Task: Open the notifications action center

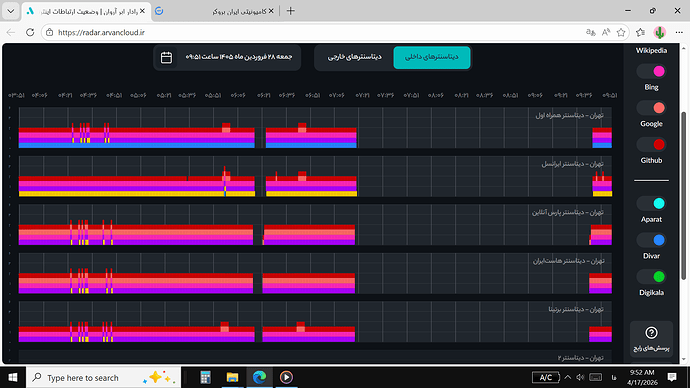Action: click(672, 377)
